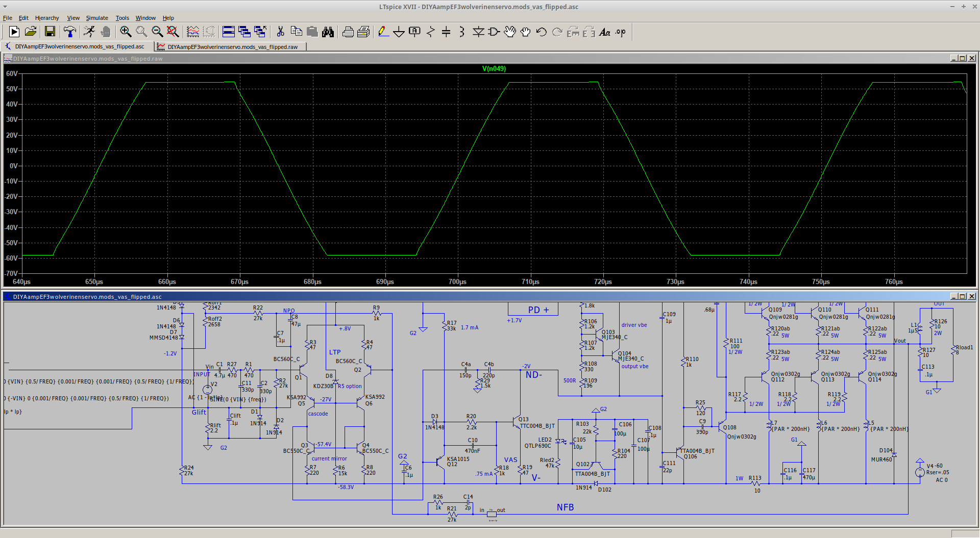Screen dimensions: 980x538
Task: Select the Draw Wire pencil tool
Action: 383,32
